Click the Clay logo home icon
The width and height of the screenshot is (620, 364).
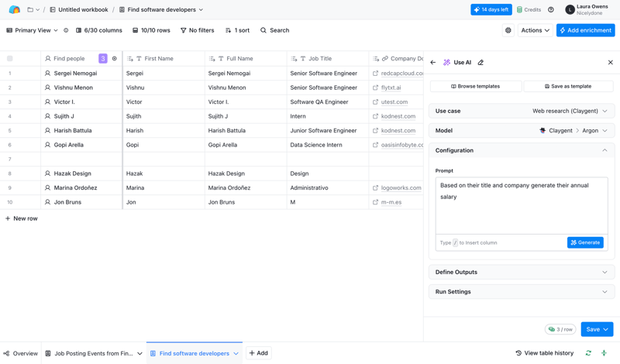point(14,9)
